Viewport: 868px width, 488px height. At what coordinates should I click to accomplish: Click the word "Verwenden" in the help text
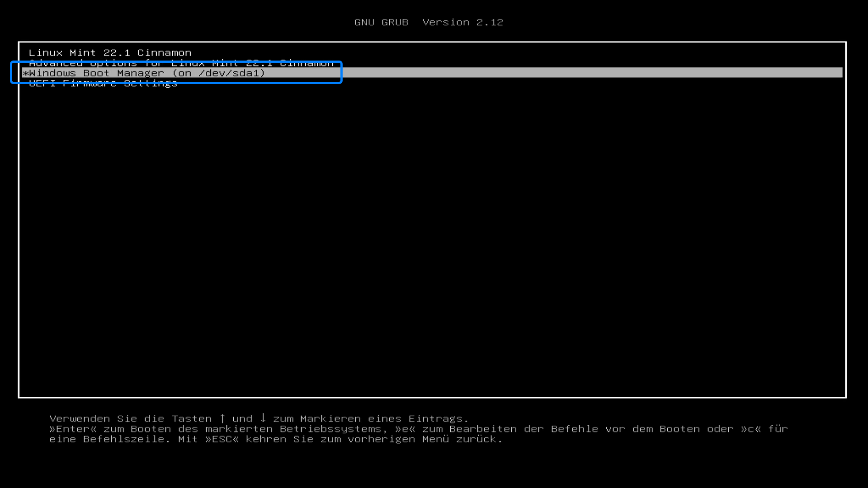coord(80,419)
